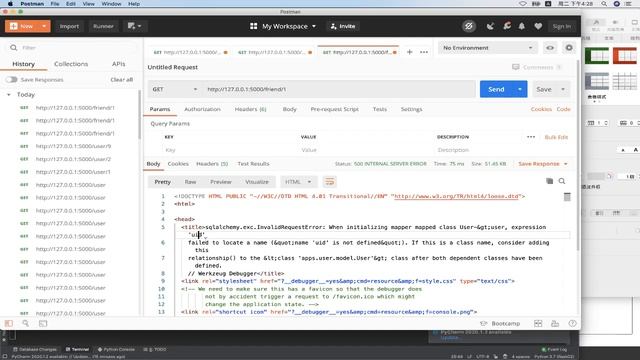Collapse the Today history group
640x360 pixels.
pyautogui.click(x=9, y=95)
